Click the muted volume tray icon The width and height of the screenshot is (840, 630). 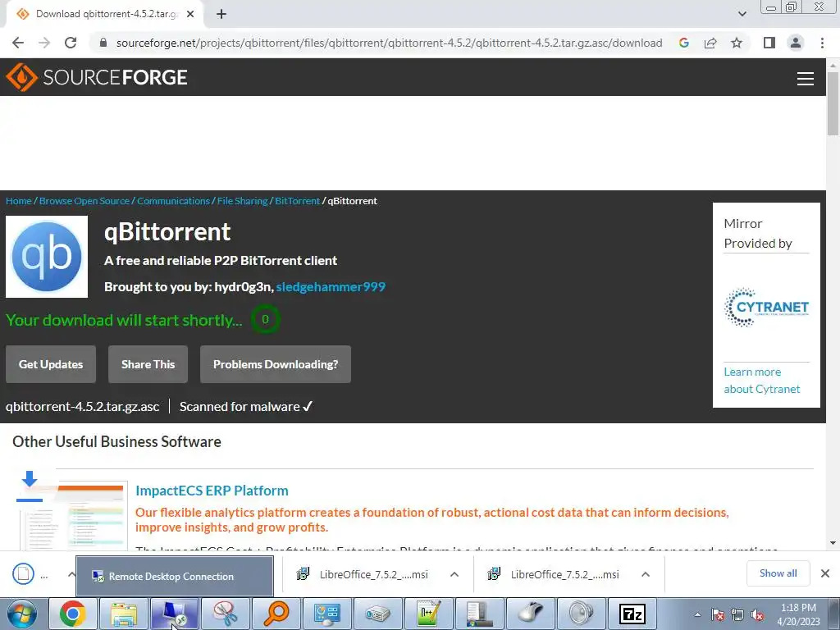tap(757, 614)
